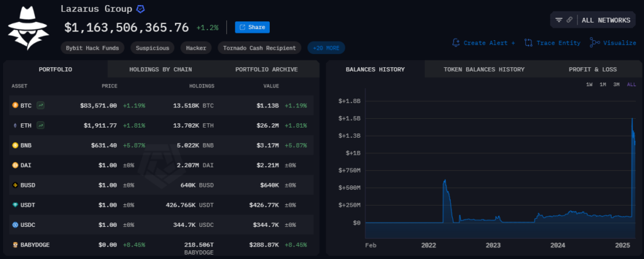Click the link chain icon beside ALL NETWORKS
Image resolution: width=644 pixels, height=259 pixels.
569,20
